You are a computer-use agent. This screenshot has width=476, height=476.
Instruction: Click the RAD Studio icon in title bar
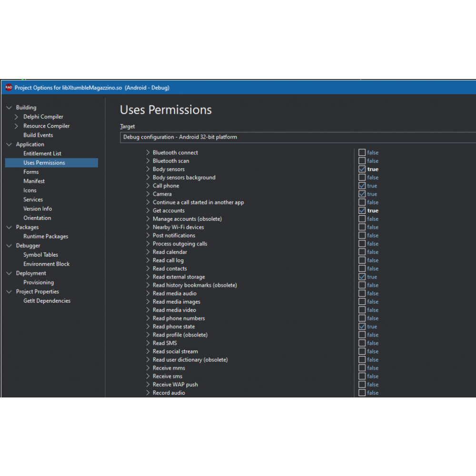(x=9, y=88)
